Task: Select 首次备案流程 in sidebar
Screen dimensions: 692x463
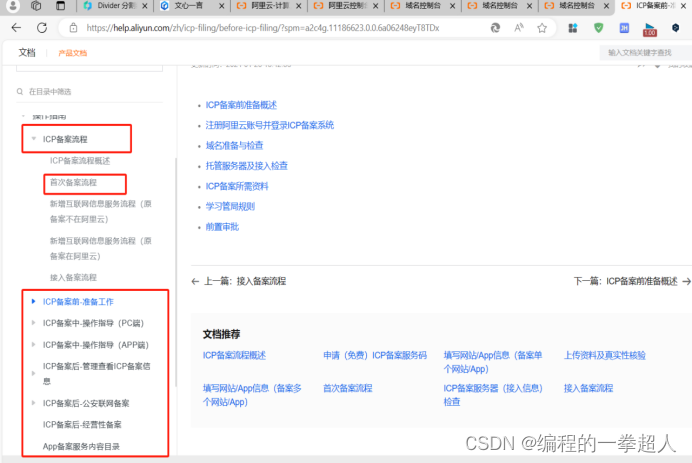Action: click(73, 182)
